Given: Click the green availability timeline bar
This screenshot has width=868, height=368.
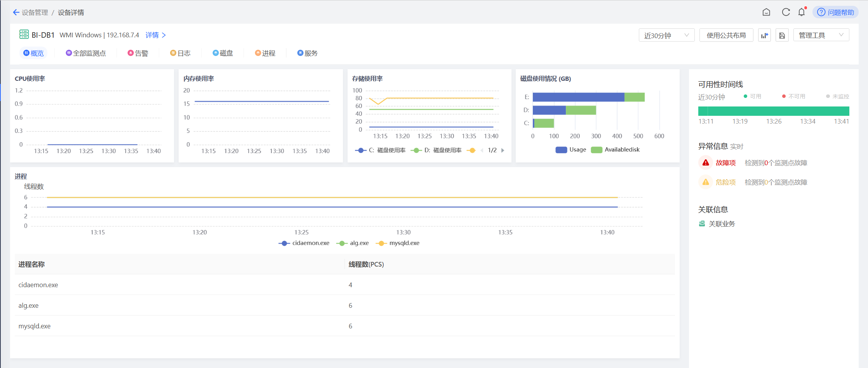Looking at the screenshot, I should tap(774, 111).
